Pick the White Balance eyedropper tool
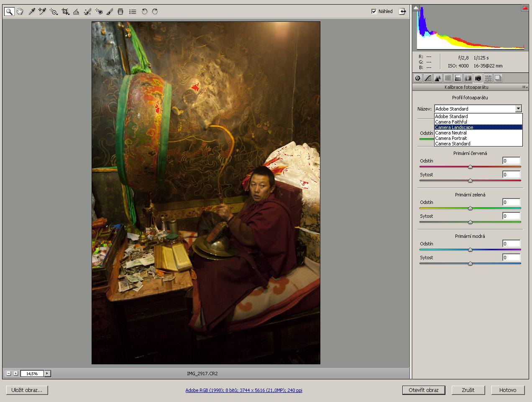This screenshot has width=532, height=402. (31, 12)
